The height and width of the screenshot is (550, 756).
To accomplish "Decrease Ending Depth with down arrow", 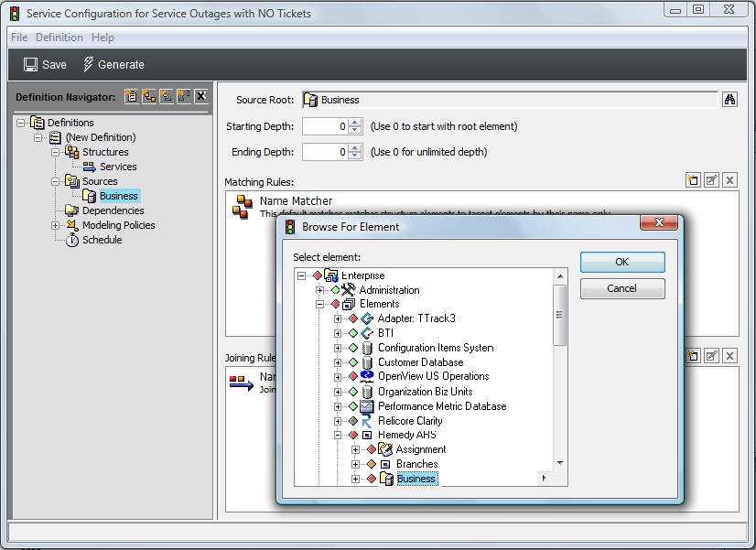I will pos(355,156).
